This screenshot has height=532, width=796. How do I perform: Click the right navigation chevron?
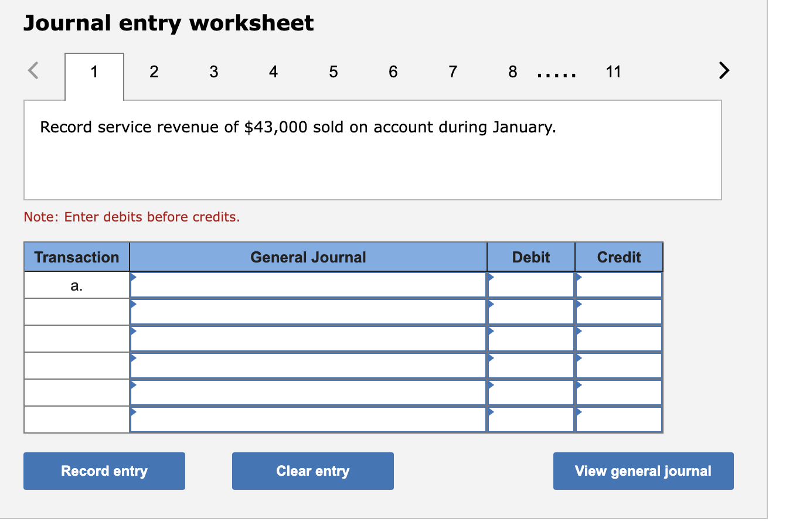723,71
